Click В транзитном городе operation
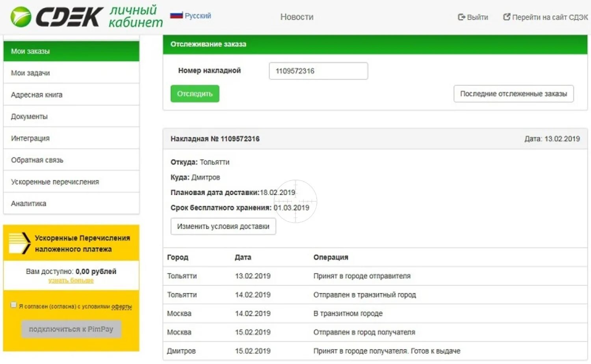 (x=348, y=314)
